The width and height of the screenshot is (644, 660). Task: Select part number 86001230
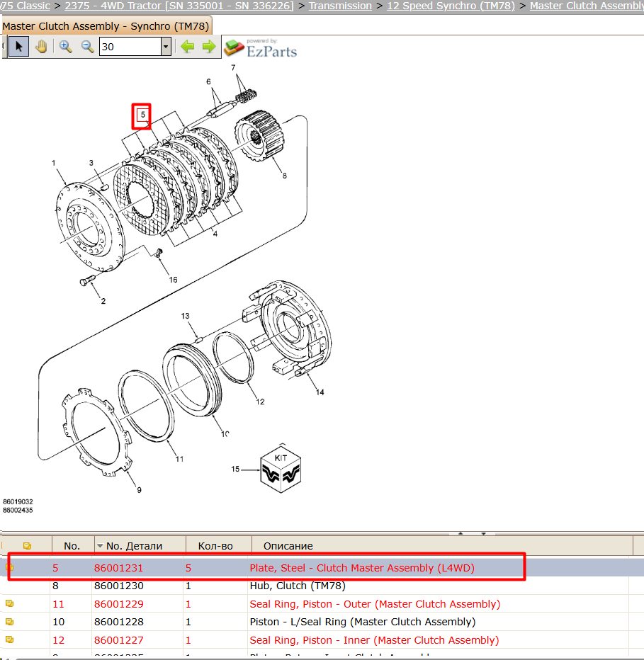(119, 586)
